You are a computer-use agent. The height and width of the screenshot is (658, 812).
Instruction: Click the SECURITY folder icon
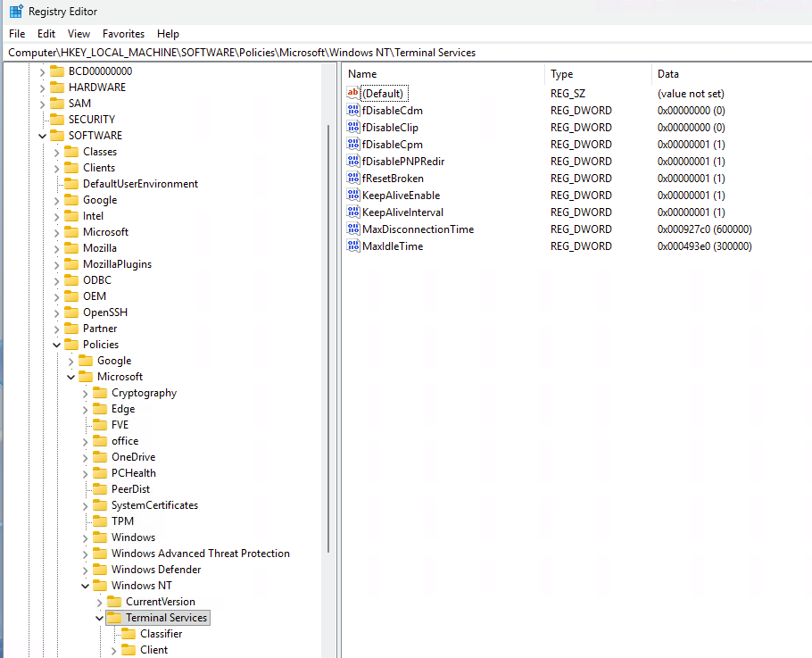[x=57, y=119]
